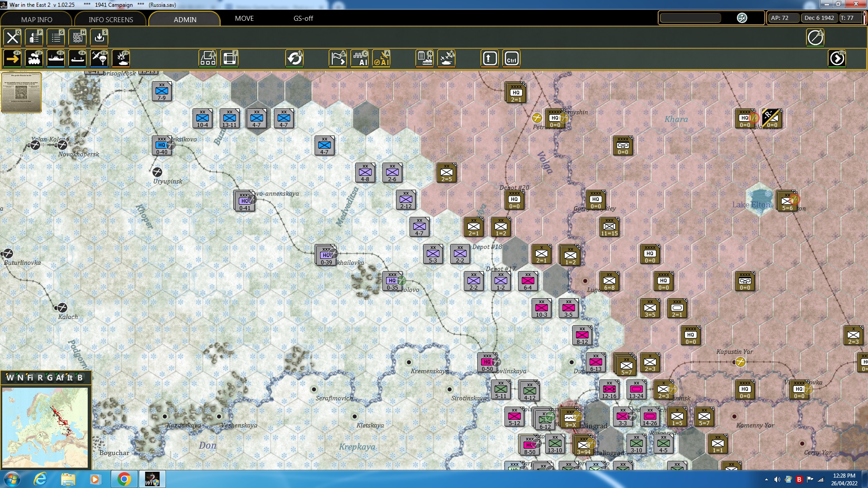Viewport: 868px width, 488px height.
Task: Select the naval transport ship F3 icon
Action: [x=56, y=59]
